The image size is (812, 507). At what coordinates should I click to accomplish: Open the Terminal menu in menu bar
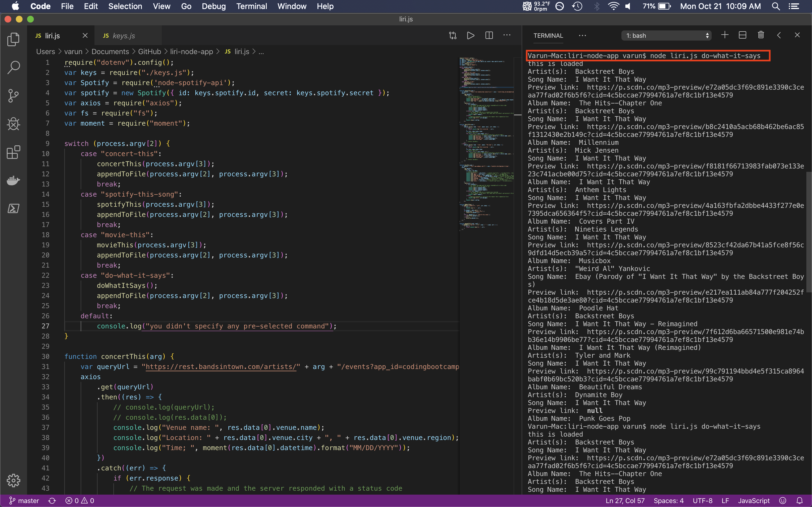251,6
